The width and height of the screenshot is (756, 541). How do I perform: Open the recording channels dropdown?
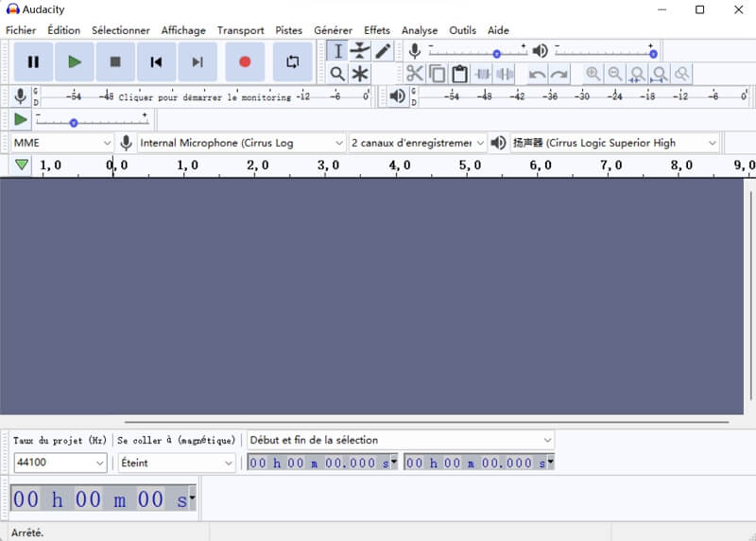tap(417, 143)
